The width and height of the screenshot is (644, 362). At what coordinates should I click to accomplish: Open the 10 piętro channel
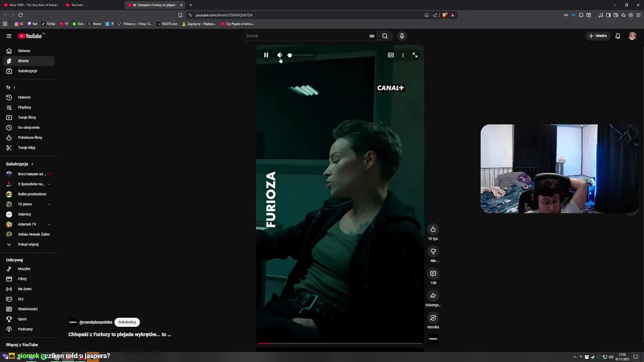click(29, 204)
